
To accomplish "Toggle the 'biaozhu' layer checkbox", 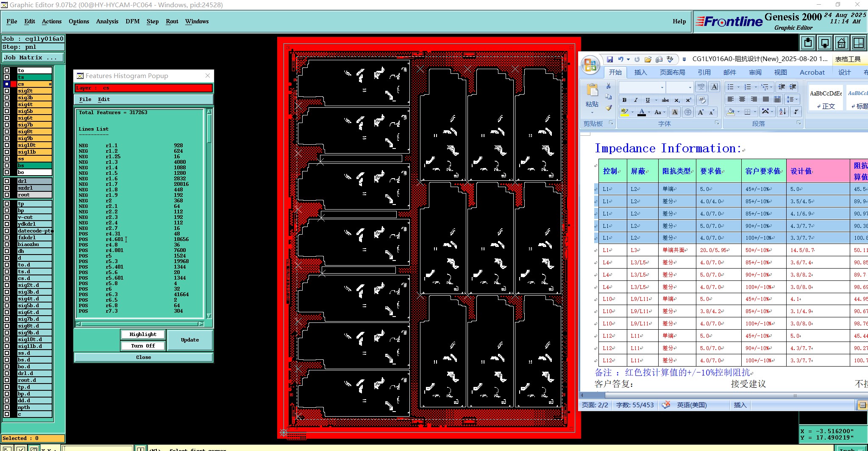I will (7, 244).
